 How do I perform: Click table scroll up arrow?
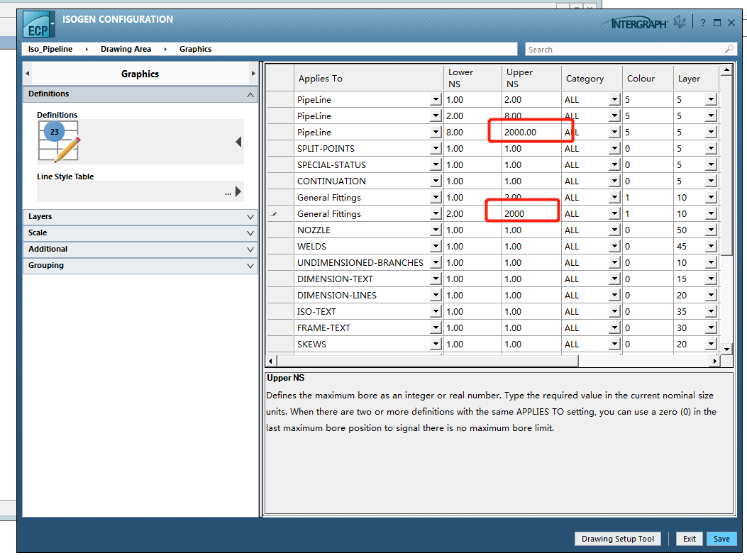(x=726, y=70)
